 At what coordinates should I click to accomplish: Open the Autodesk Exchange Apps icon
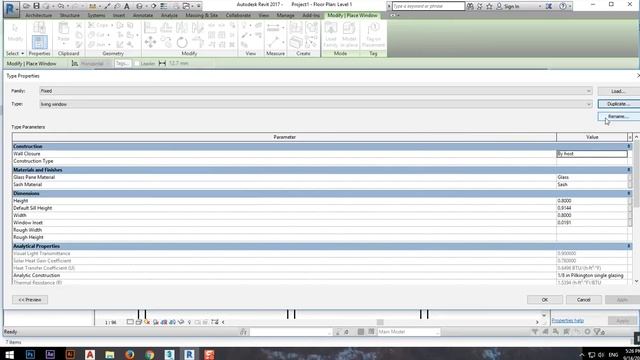pyautogui.click(x=549, y=6)
